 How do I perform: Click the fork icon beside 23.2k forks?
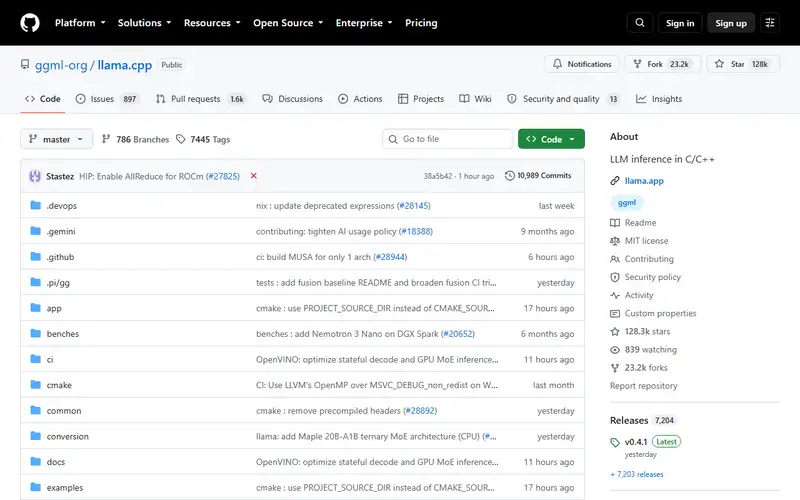coord(615,368)
